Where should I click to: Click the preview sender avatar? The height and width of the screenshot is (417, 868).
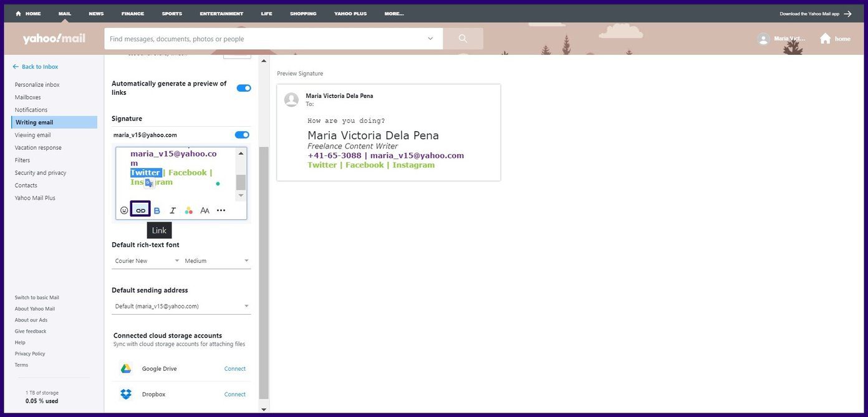291,99
